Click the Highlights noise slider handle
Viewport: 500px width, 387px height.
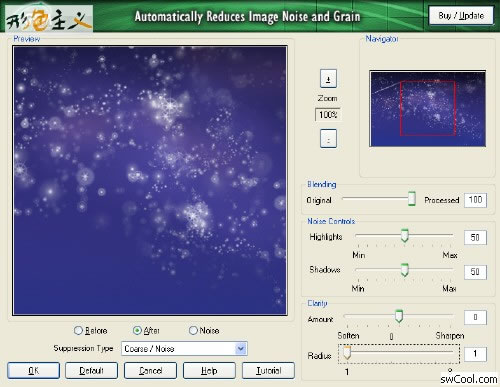[405, 235]
